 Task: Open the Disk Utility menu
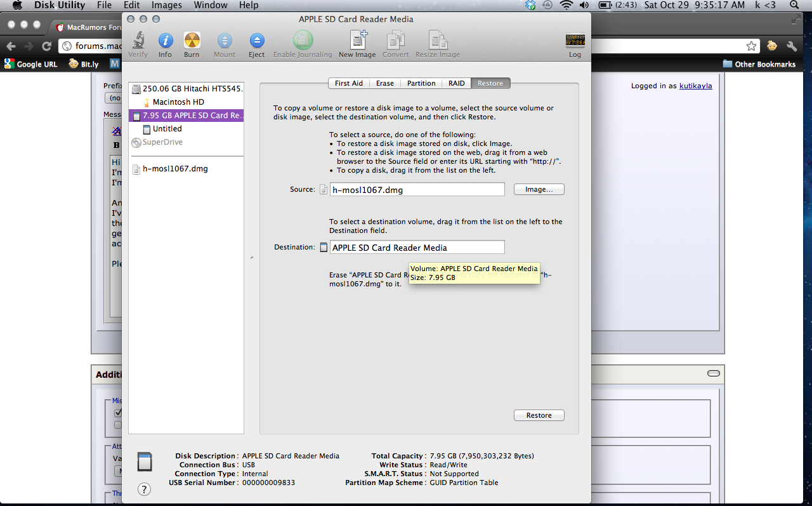pyautogui.click(x=60, y=5)
